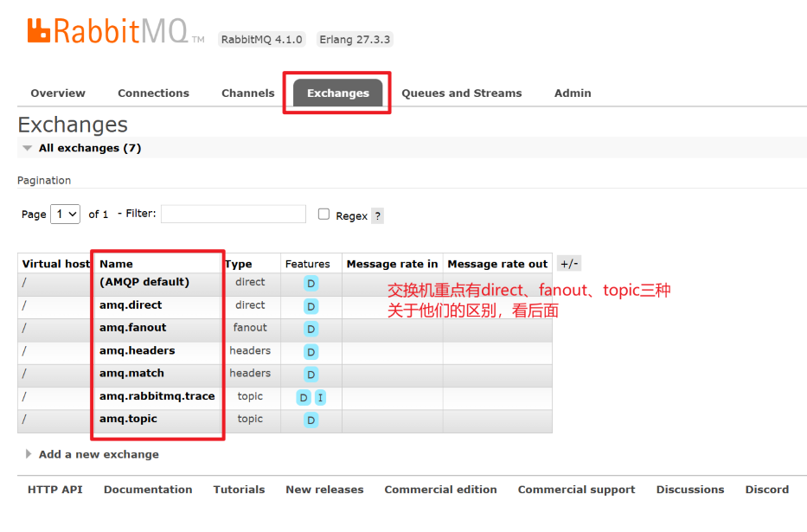Collapse the All exchanges (7) section

[x=90, y=148]
